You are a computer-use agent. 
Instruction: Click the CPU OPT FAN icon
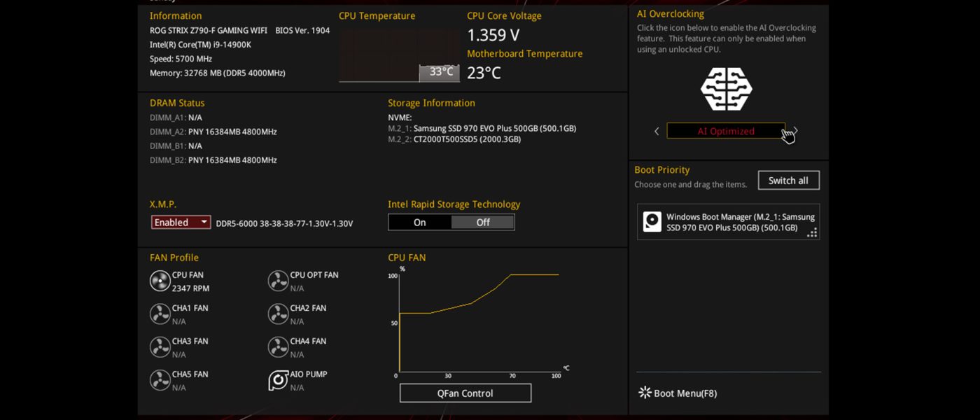279,281
